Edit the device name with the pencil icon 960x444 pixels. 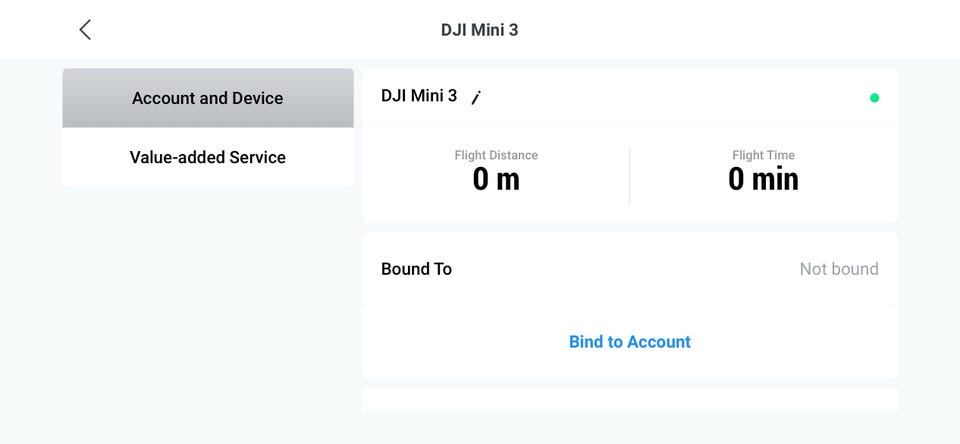[x=477, y=97]
